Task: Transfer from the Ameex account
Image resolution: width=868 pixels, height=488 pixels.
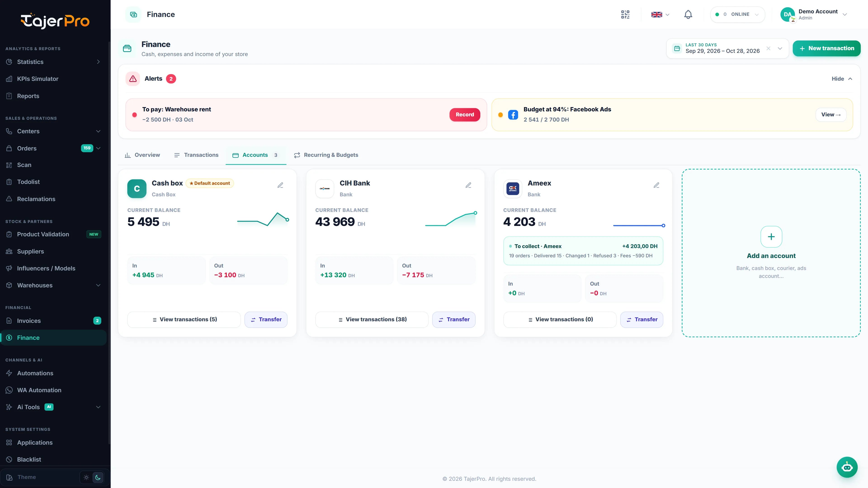Action: pos(642,319)
